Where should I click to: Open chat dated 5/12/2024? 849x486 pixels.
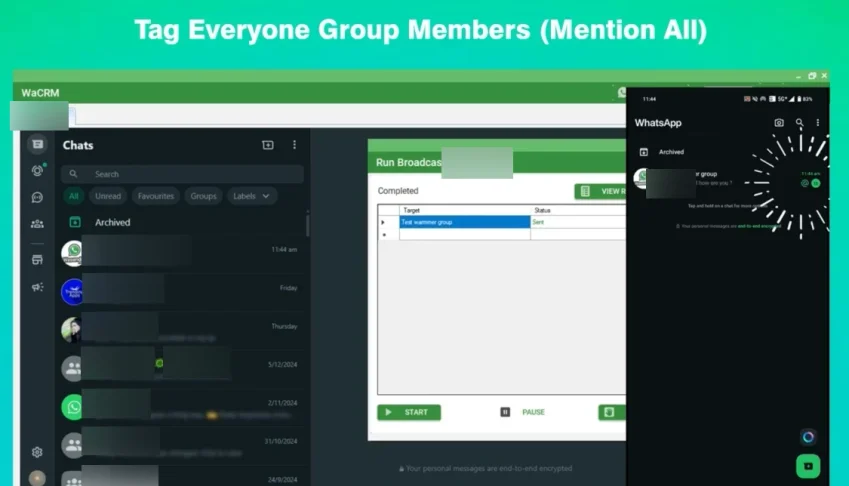182,369
